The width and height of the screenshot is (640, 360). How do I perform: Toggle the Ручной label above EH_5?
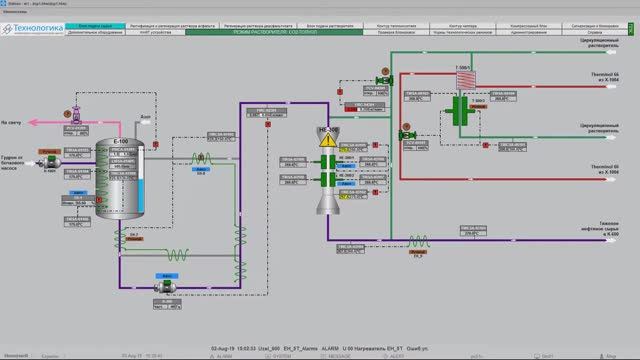pos(418,252)
